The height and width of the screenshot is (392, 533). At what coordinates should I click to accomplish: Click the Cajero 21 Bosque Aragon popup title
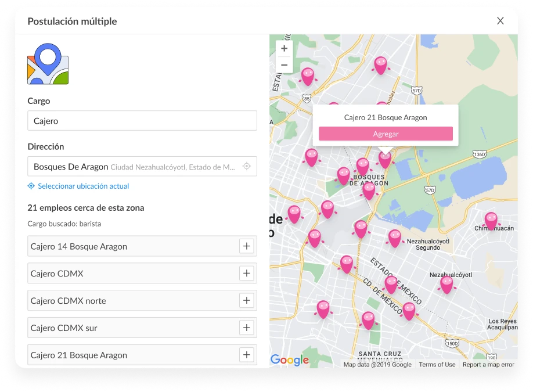coord(386,118)
